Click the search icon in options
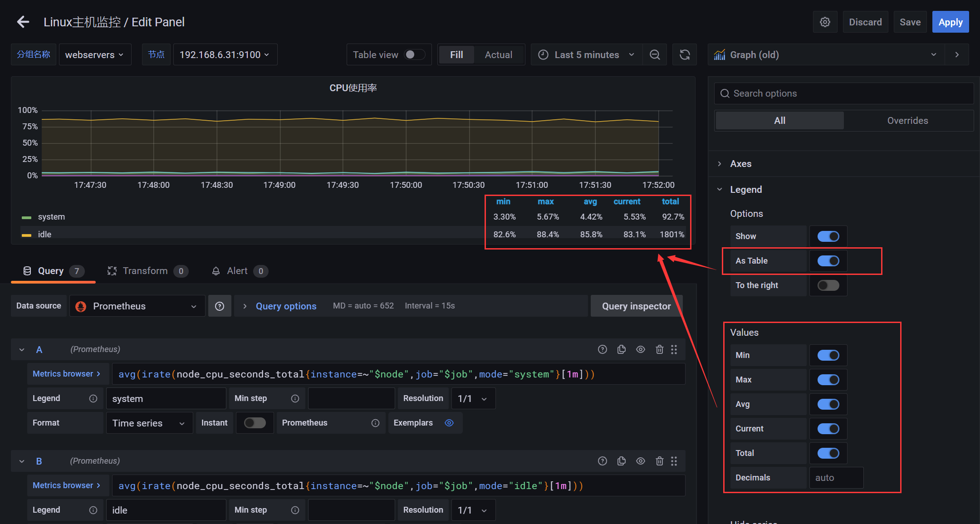This screenshot has height=524, width=980. click(x=725, y=93)
